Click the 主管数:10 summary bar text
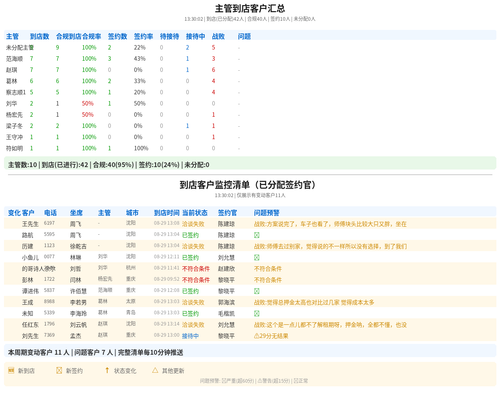 (22, 165)
